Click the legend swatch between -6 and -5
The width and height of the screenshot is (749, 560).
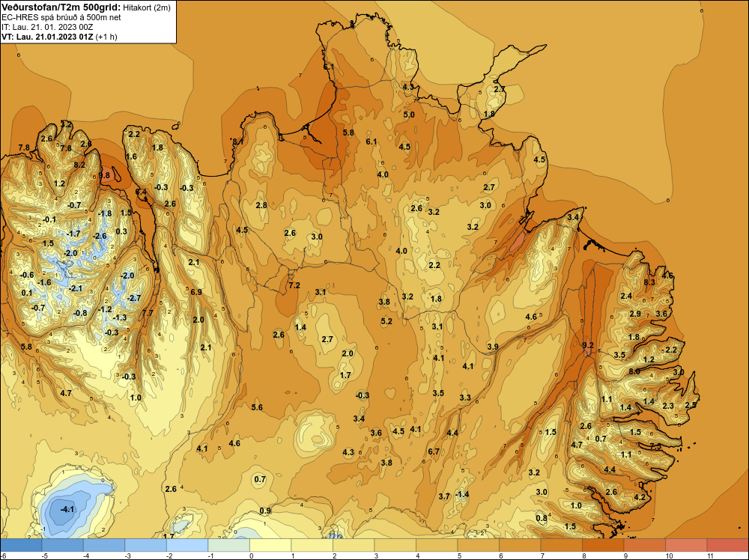tap(21, 545)
